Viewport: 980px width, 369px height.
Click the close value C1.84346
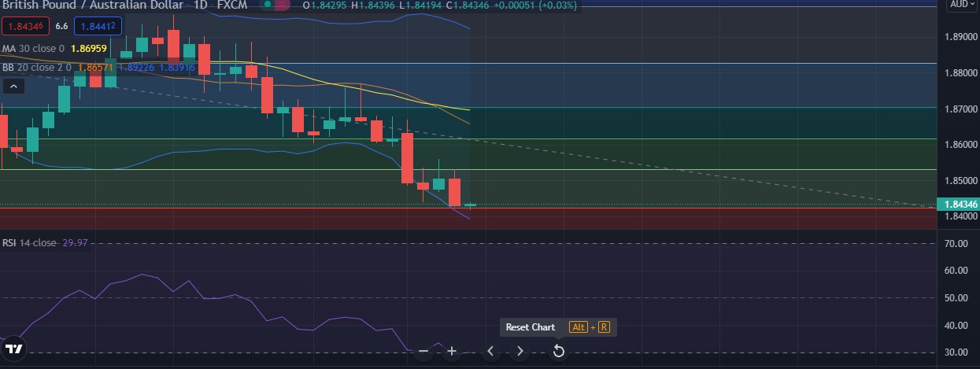point(468,5)
